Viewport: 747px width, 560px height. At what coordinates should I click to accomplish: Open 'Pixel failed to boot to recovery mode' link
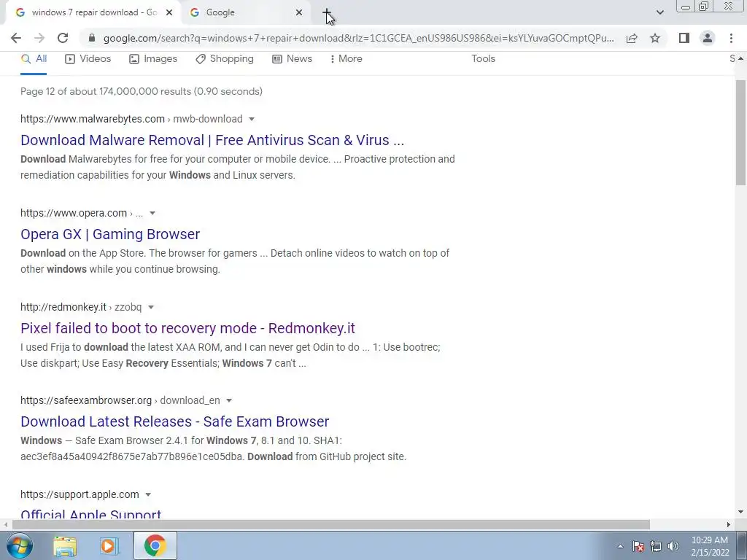187,329
